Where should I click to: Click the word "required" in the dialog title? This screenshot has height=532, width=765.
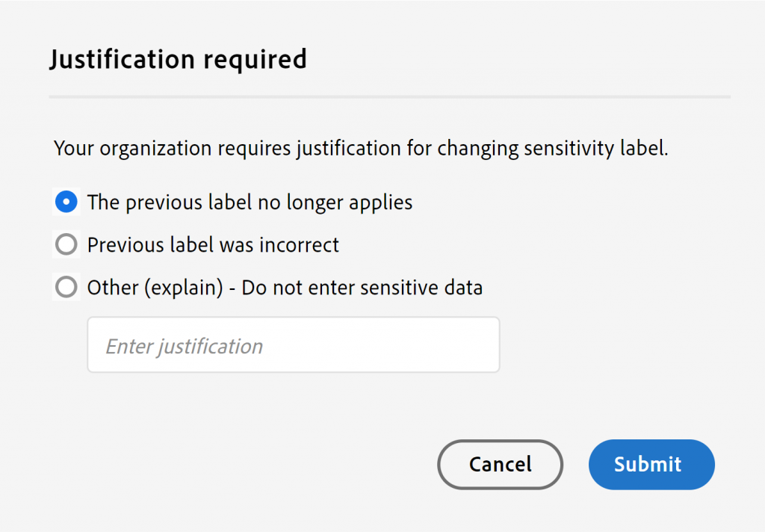click(x=259, y=59)
